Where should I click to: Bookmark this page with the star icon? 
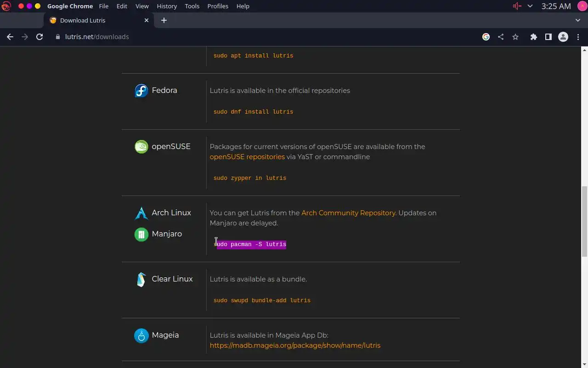pos(515,37)
